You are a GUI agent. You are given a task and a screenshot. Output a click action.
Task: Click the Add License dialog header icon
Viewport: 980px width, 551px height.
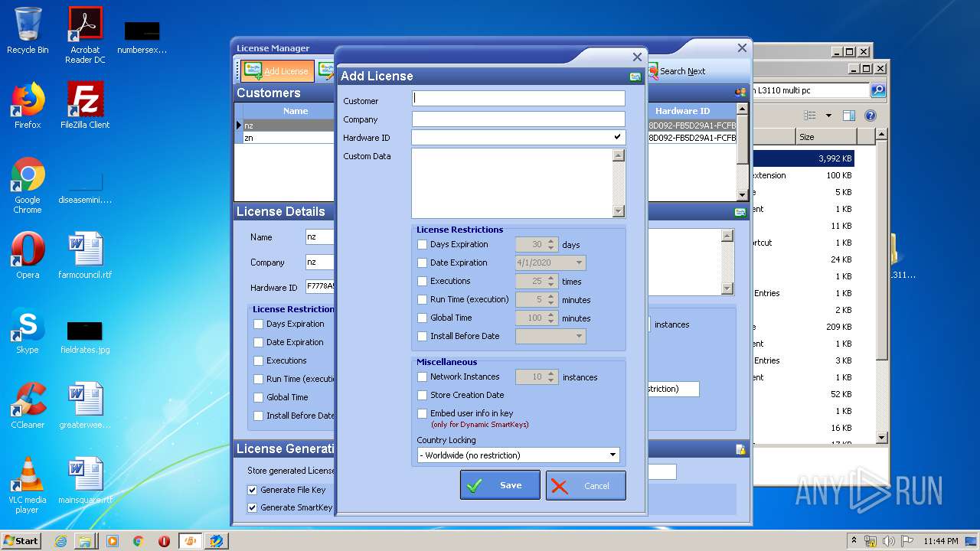(x=635, y=77)
